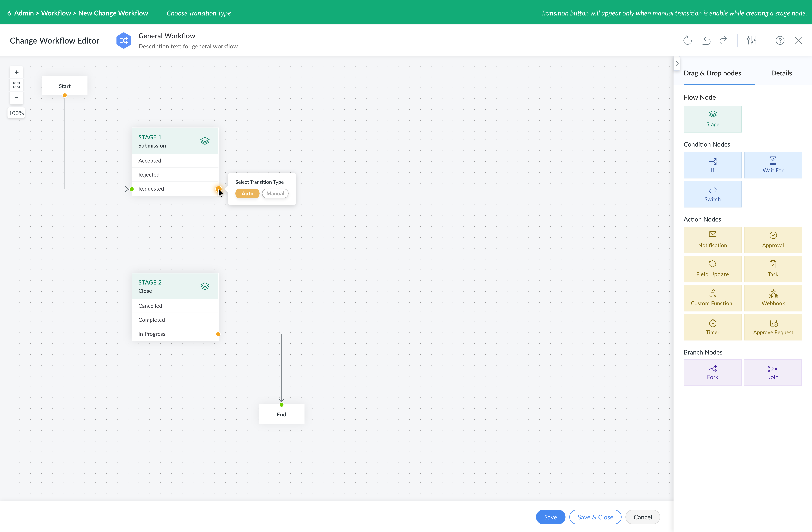
Task: Select the Custom Function action node
Action: (x=712, y=298)
